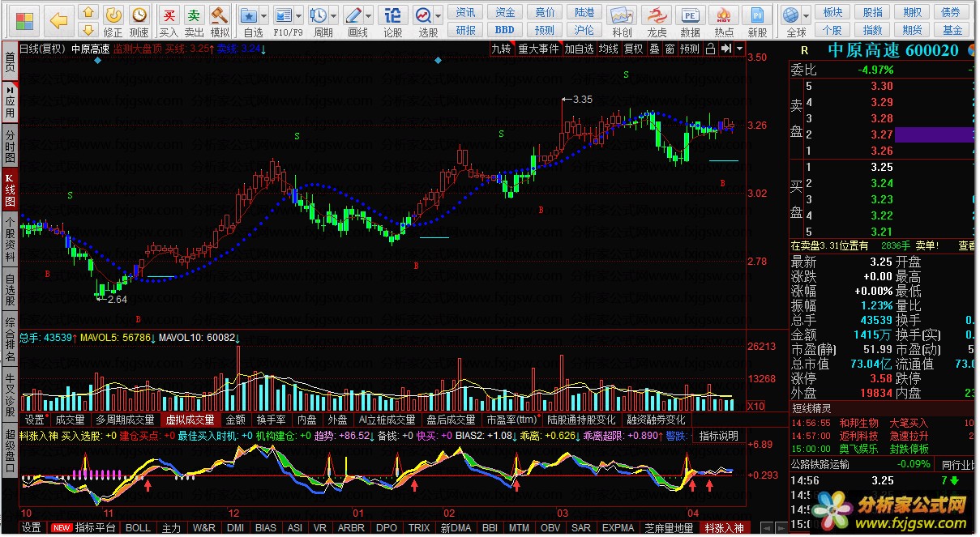The image size is (980, 537).
Task: Click the 板块 button
Action: tap(832, 12)
